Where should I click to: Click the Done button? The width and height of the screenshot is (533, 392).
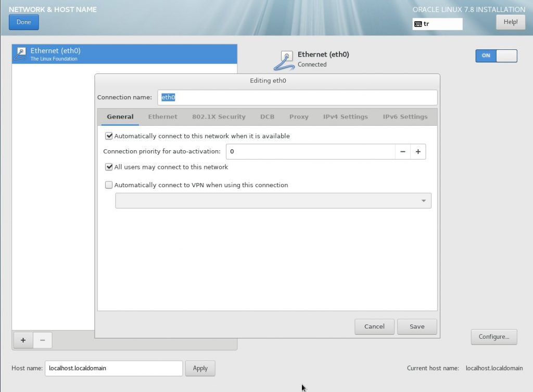point(24,22)
